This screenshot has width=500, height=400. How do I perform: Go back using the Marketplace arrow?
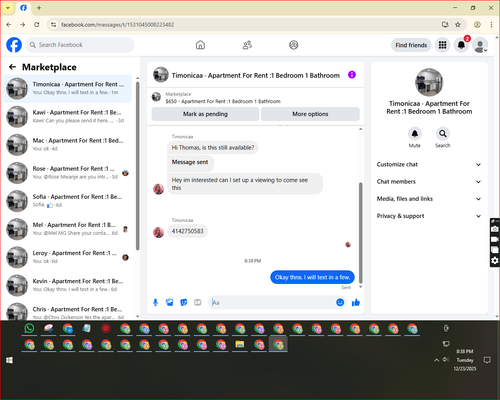(12, 67)
